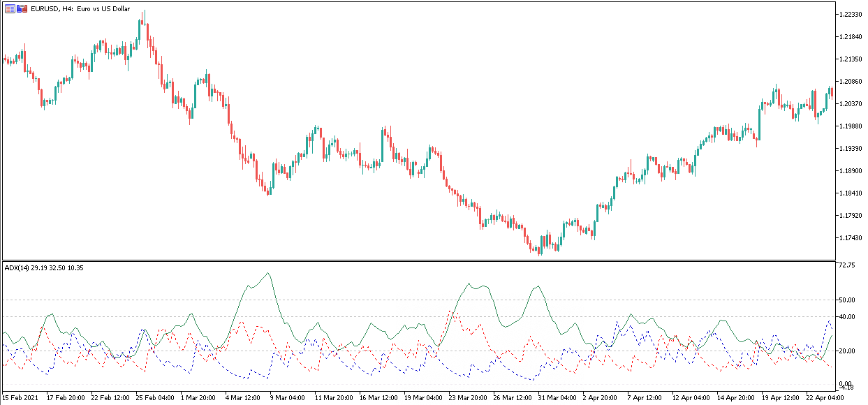Open the Depth of Market table icon
Image resolution: width=868 pixels, height=405 pixels.
click(x=10, y=8)
